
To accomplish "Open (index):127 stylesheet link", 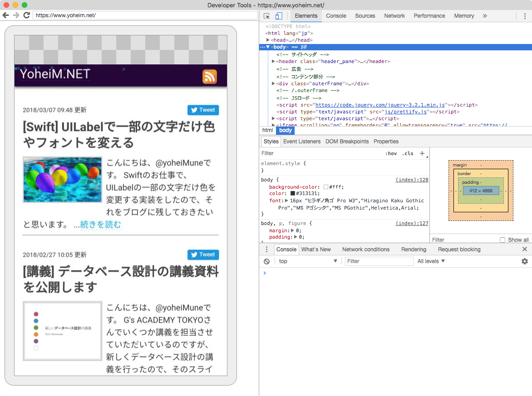I will tap(412, 223).
